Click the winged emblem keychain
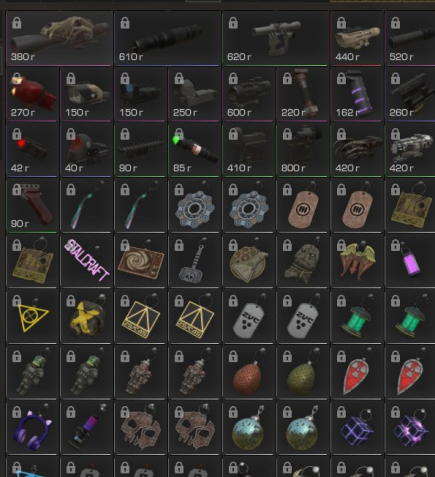The image size is (435, 477). [357, 261]
